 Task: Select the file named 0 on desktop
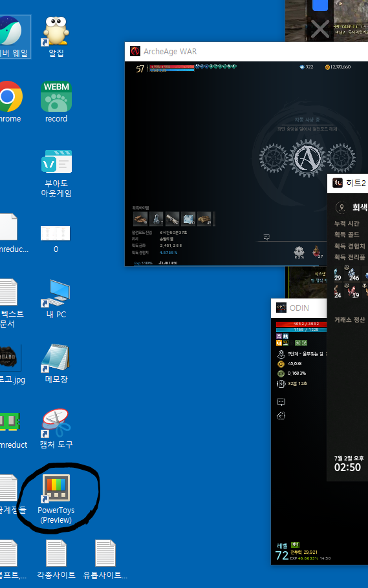(56, 239)
